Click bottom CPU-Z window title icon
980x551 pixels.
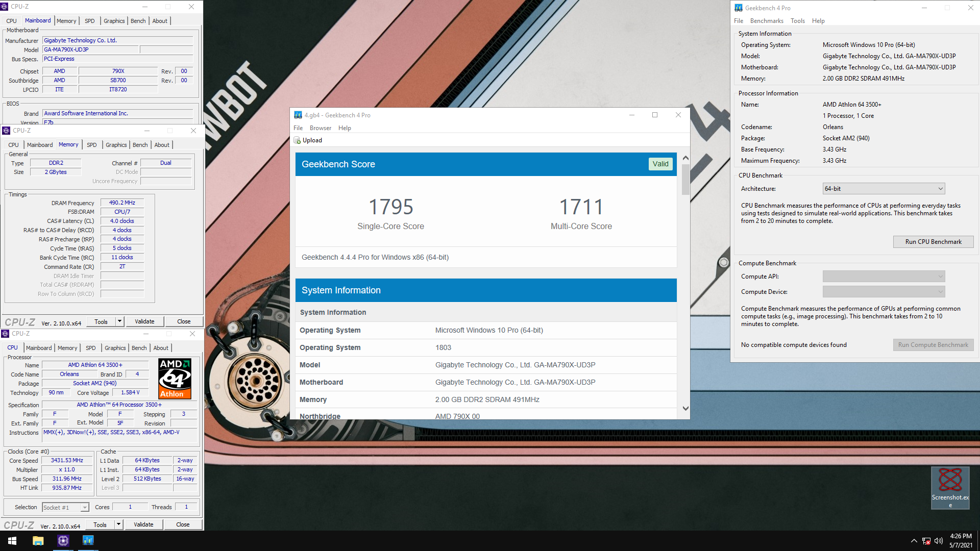point(5,334)
